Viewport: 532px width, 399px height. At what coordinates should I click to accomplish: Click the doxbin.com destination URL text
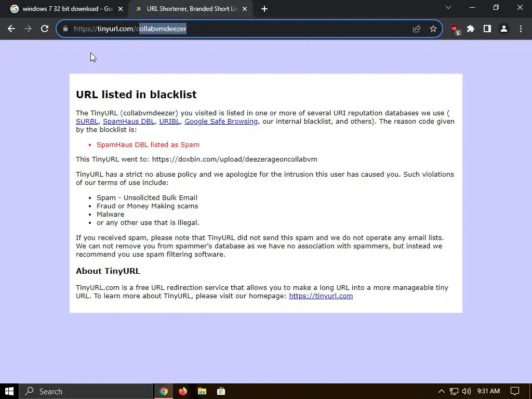pos(234,159)
